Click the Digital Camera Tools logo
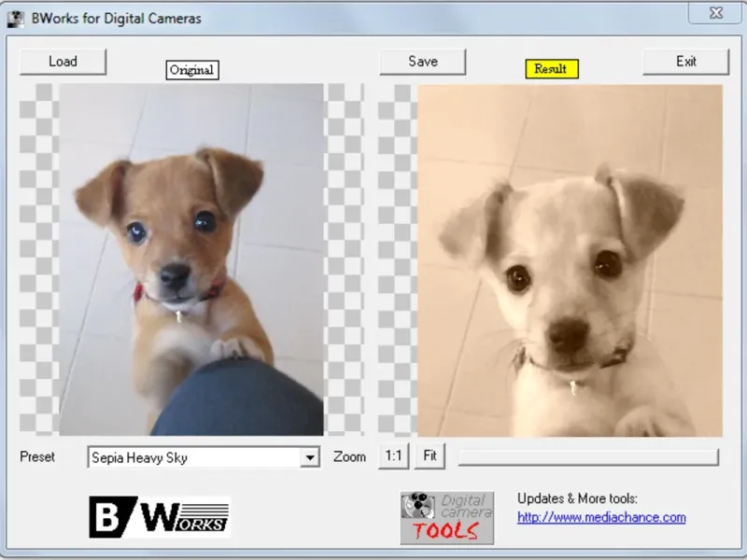 pyautogui.click(x=447, y=518)
